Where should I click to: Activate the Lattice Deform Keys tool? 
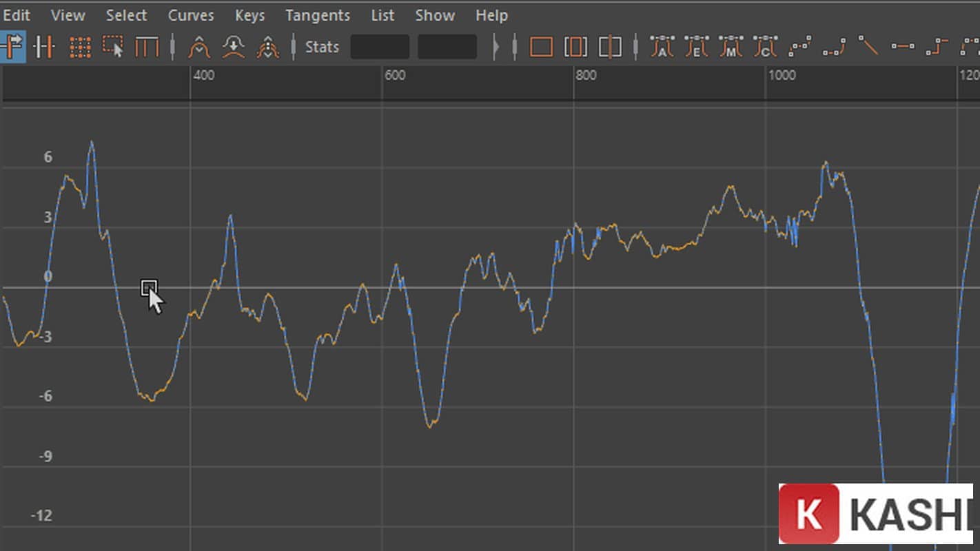click(x=80, y=47)
